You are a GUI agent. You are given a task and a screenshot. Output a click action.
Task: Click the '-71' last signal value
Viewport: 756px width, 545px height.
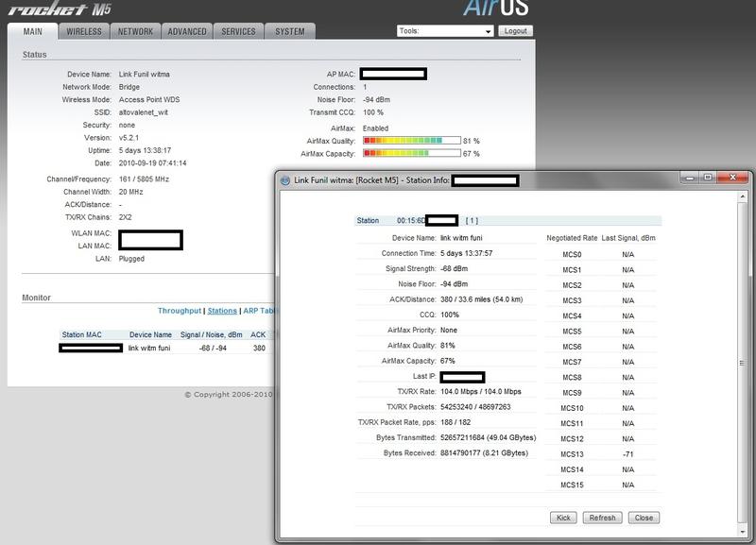(x=627, y=454)
